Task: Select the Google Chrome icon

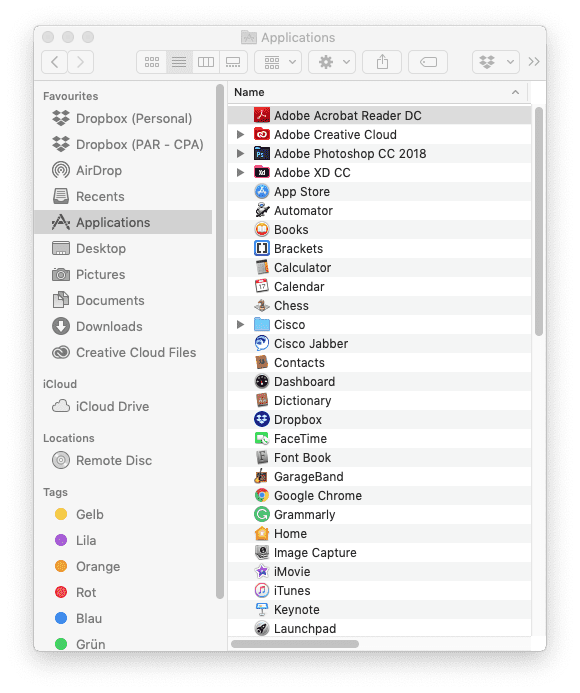Action: pyautogui.click(x=262, y=495)
